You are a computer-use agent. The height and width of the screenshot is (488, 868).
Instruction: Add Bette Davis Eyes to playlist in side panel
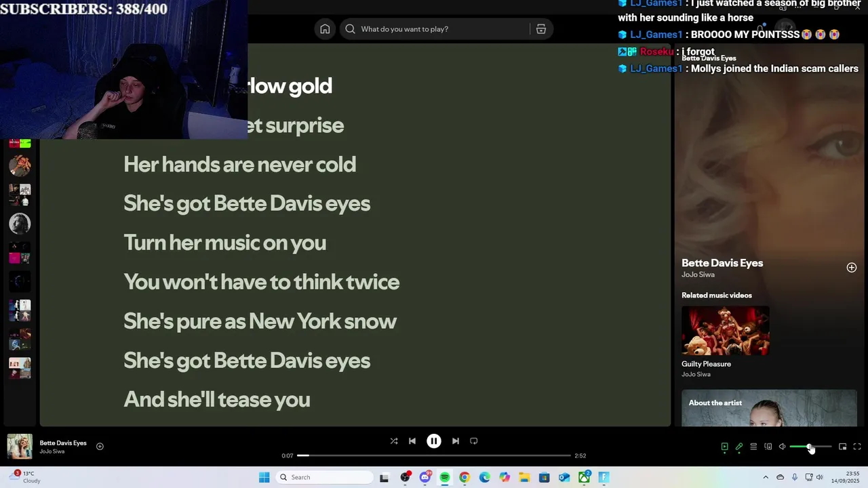tap(852, 268)
